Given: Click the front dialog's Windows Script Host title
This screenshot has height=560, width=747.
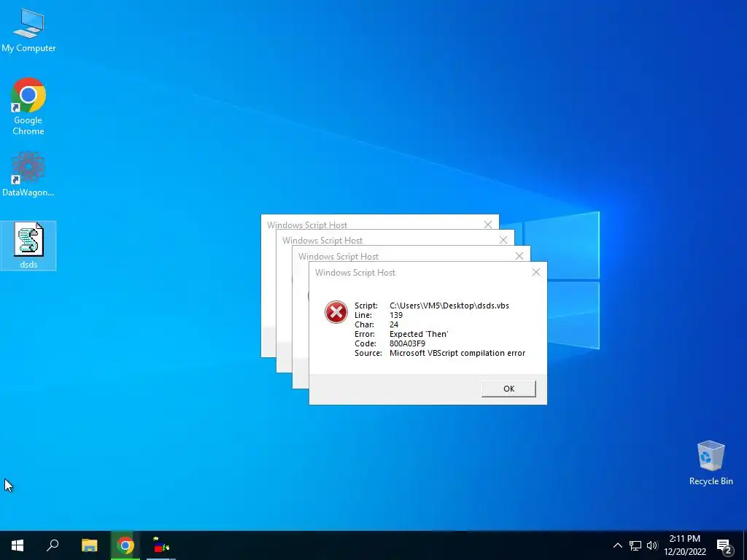Looking at the screenshot, I should click(355, 273).
